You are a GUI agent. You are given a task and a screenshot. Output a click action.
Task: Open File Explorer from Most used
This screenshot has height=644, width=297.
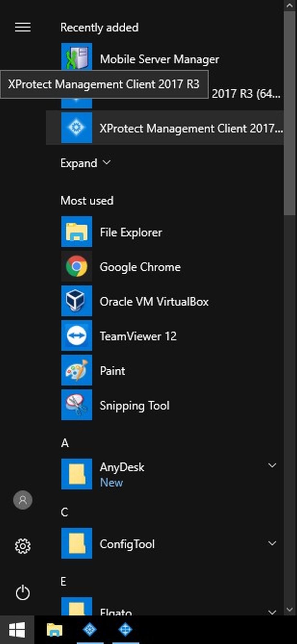(x=165, y=232)
